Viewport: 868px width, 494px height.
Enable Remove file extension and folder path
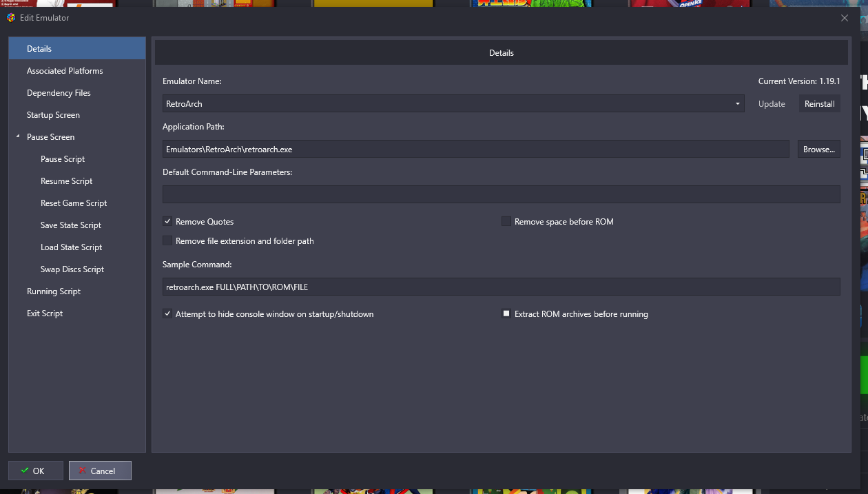167,240
